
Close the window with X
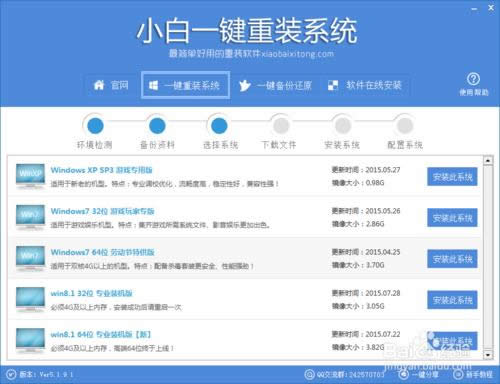(x=491, y=8)
